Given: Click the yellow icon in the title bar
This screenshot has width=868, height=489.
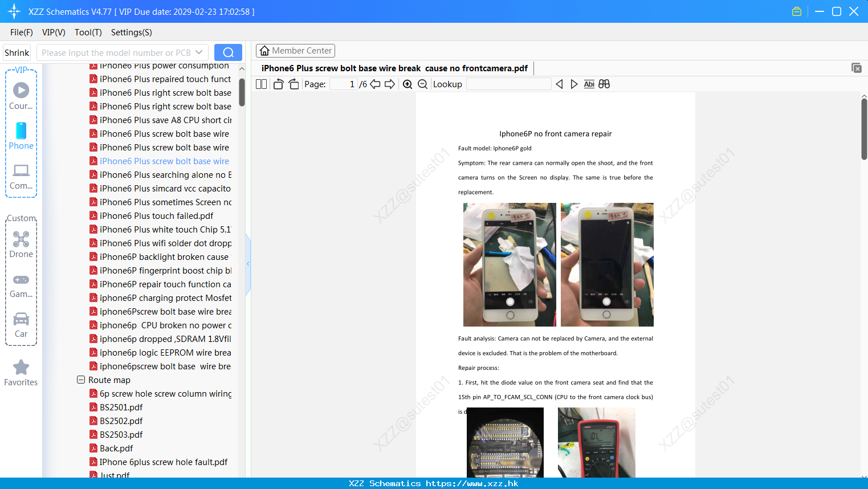Looking at the screenshot, I should click(x=797, y=11).
